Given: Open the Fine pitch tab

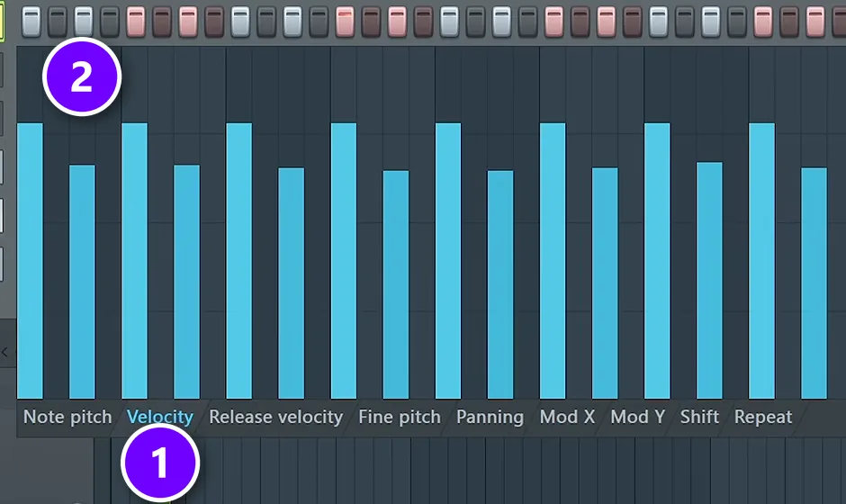Looking at the screenshot, I should [x=400, y=417].
